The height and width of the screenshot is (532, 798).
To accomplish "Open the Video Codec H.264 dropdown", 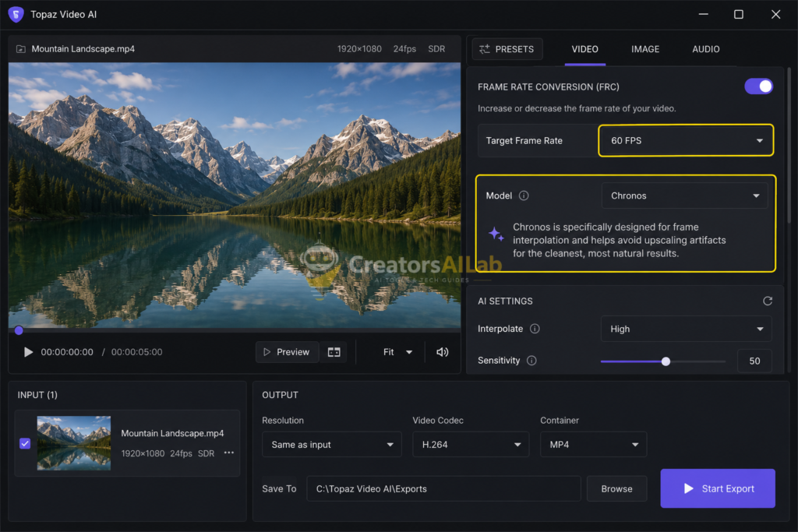I will 471,445.
